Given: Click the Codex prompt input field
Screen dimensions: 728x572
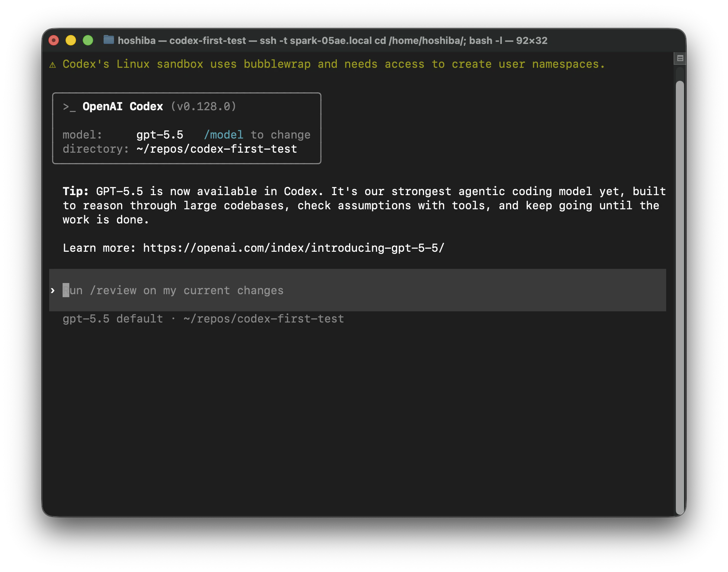Looking at the screenshot, I should pyautogui.click(x=358, y=290).
